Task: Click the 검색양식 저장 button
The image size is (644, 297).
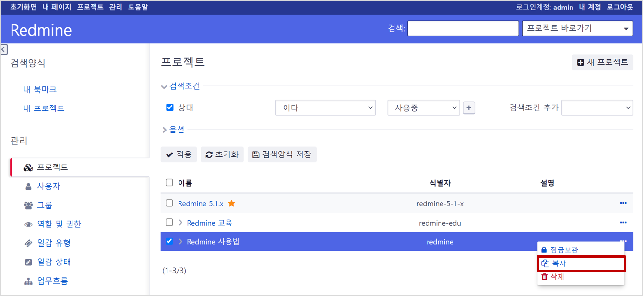Action: click(282, 154)
